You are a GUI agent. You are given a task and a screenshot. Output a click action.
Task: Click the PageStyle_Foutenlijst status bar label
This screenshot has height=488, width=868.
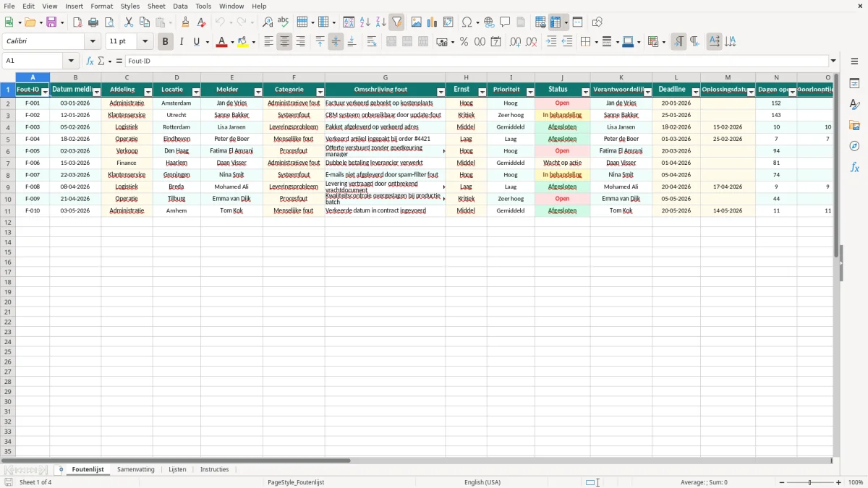coord(296,482)
